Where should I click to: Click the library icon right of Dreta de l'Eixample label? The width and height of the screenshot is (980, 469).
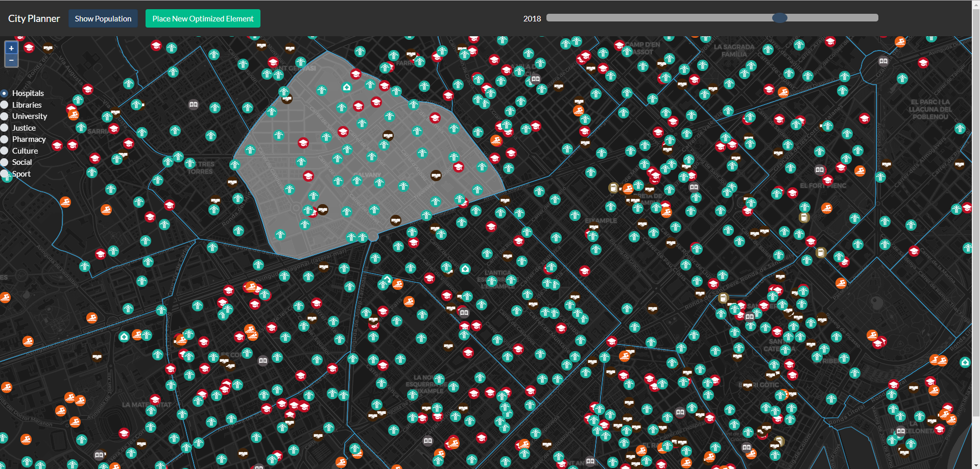(694, 187)
